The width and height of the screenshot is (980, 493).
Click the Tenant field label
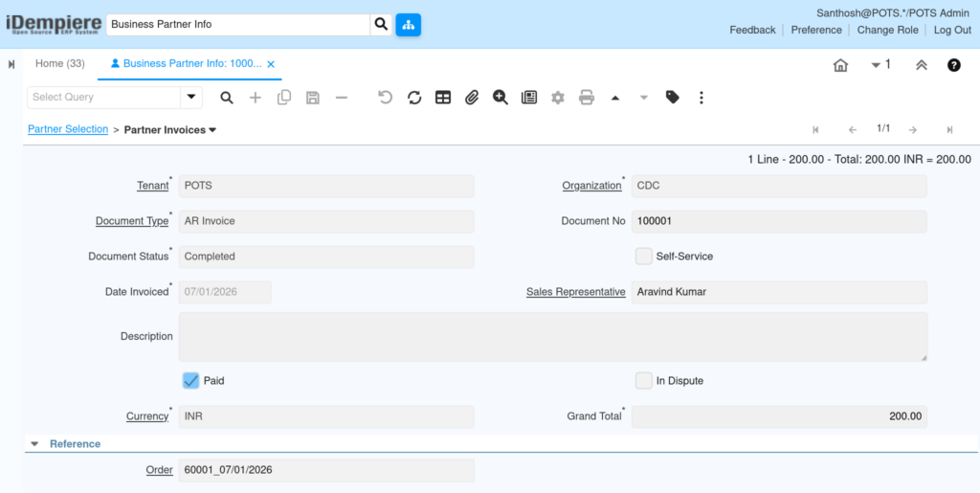(x=152, y=186)
